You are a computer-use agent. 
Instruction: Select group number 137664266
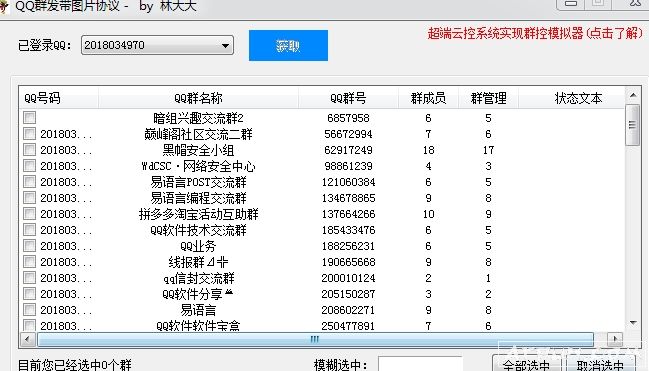tap(348, 214)
